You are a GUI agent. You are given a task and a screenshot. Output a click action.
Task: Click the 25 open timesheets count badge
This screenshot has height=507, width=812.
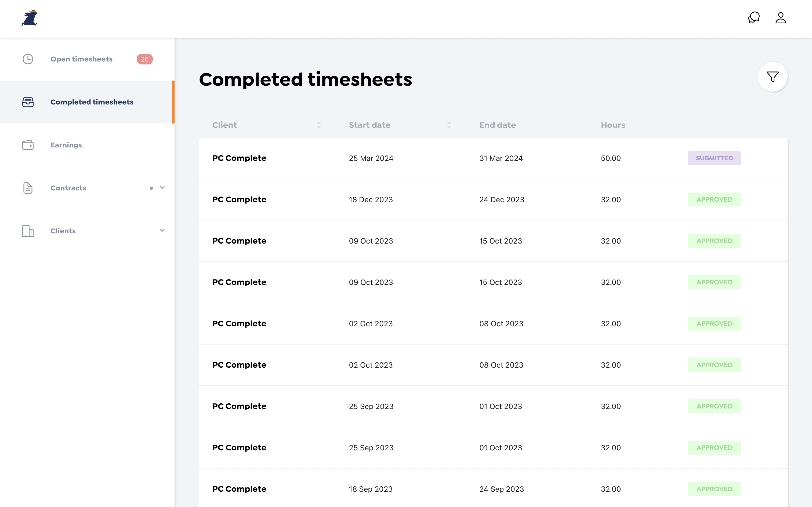click(144, 59)
